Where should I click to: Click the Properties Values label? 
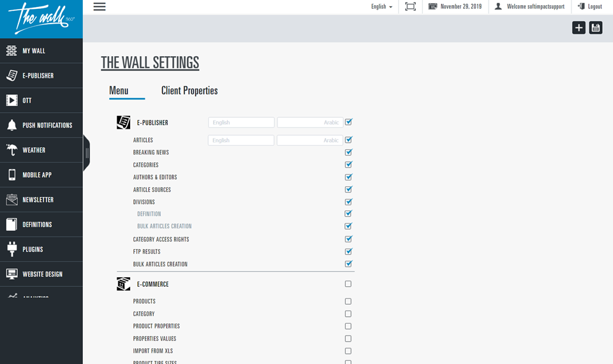click(154, 339)
